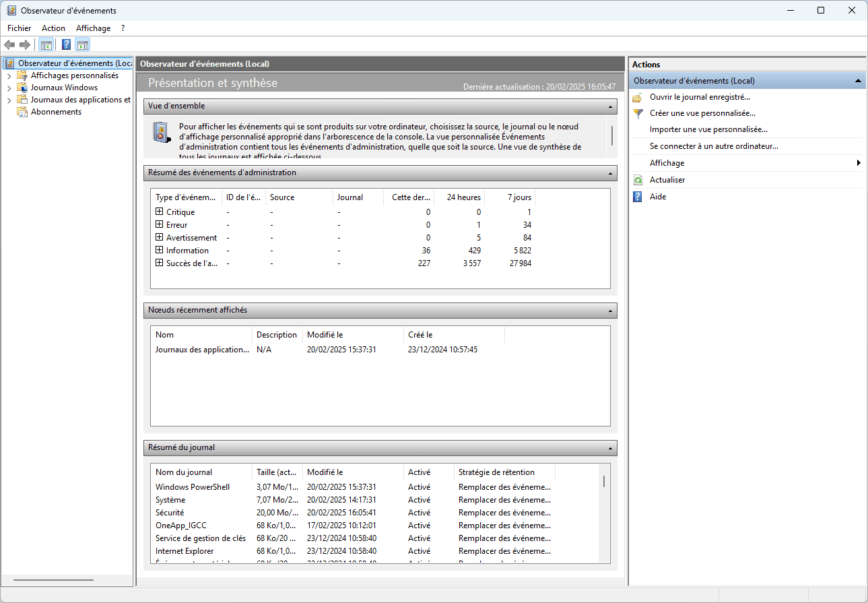Sort by Stratégie de rétention column header
The width and height of the screenshot is (868, 603).
(505, 472)
